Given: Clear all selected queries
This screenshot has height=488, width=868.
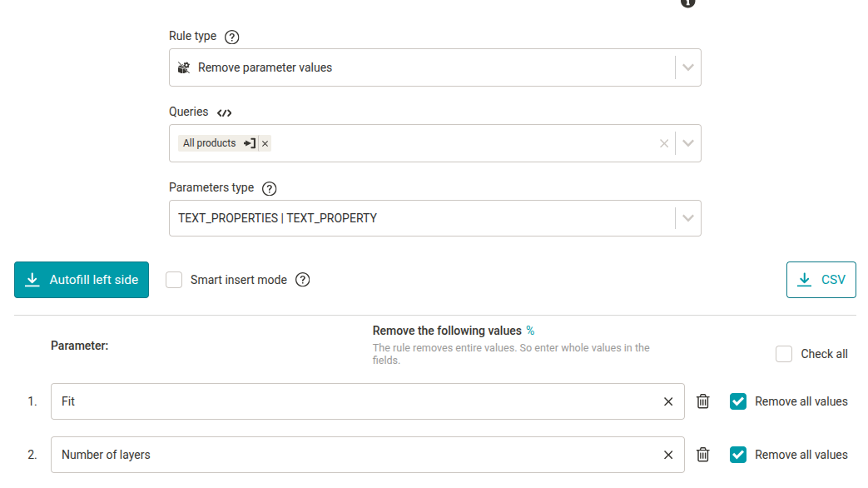Looking at the screenshot, I should pos(664,143).
